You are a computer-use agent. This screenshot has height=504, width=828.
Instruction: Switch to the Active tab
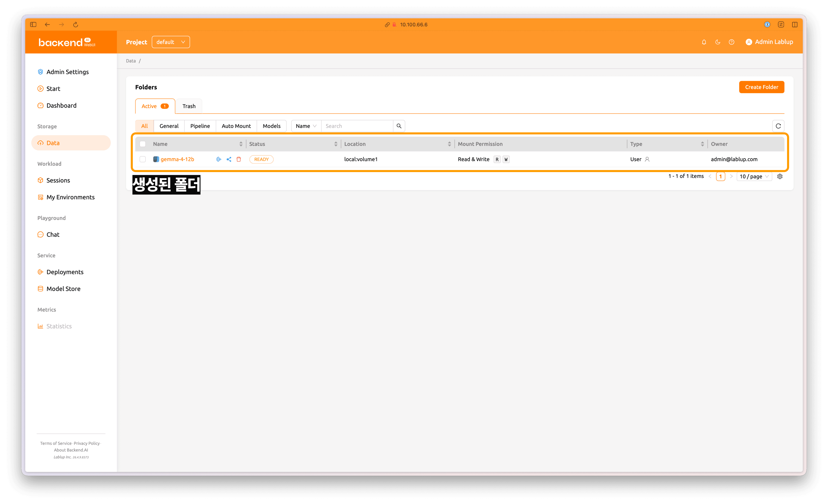click(155, 106)
